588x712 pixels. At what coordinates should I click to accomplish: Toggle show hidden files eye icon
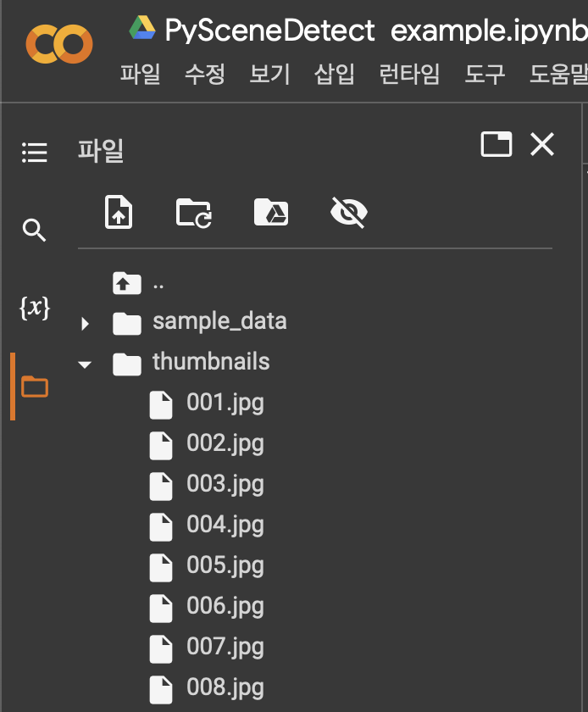coord(349,212)
